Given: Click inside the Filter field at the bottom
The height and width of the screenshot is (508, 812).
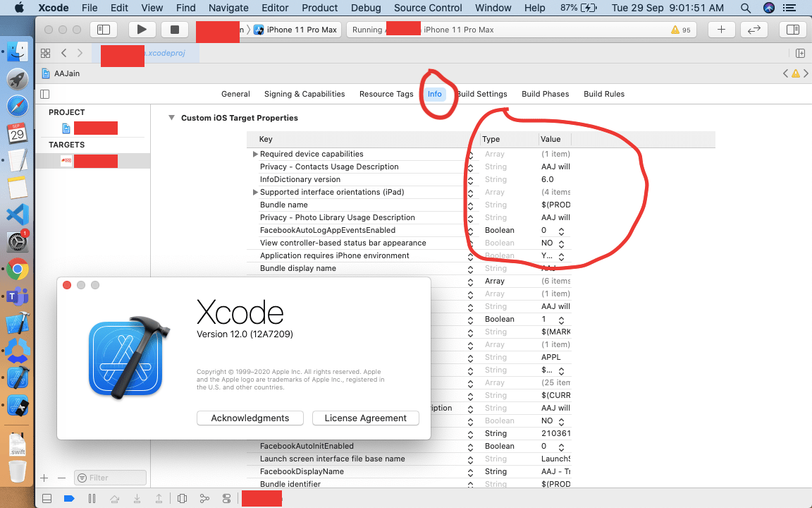Looking at the screenshot, I should [x=110, y=478].
